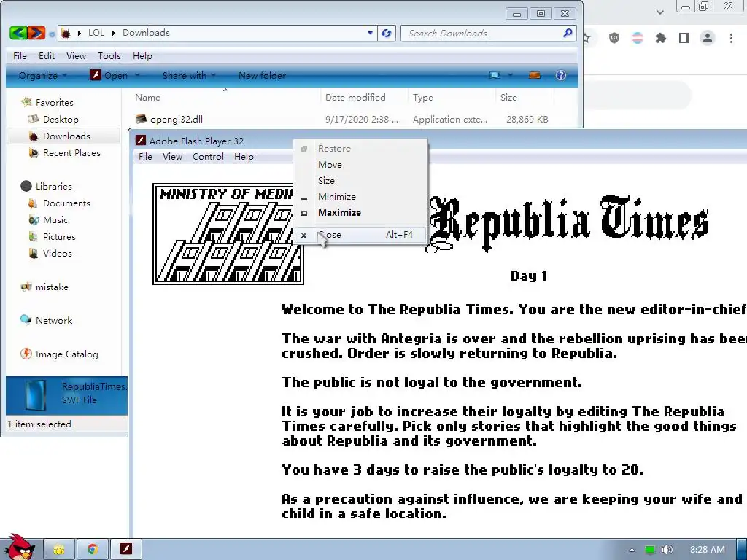Expand the view options dropdown arrow
This screenshot has width=747, height=560.
(510, 75)
